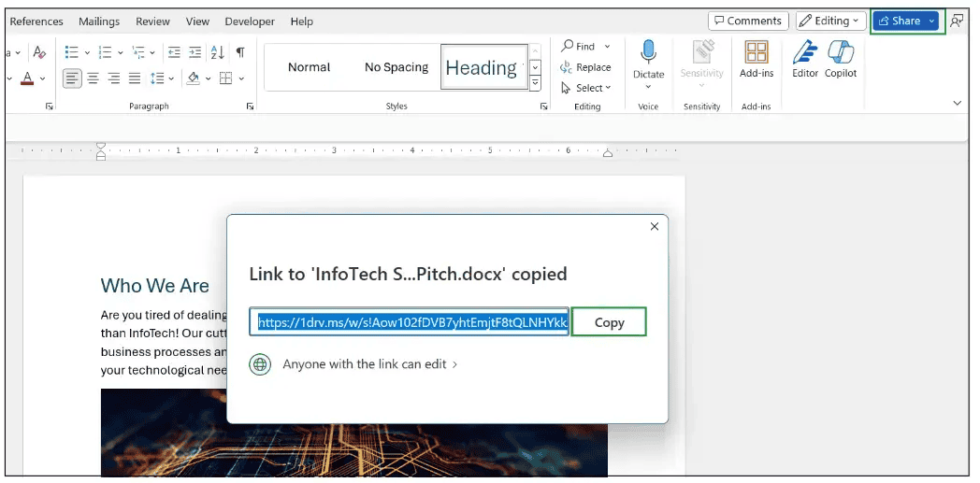Toggle align left formatting
This screenshot has height=483, width=980.
(x=73, y=78)
